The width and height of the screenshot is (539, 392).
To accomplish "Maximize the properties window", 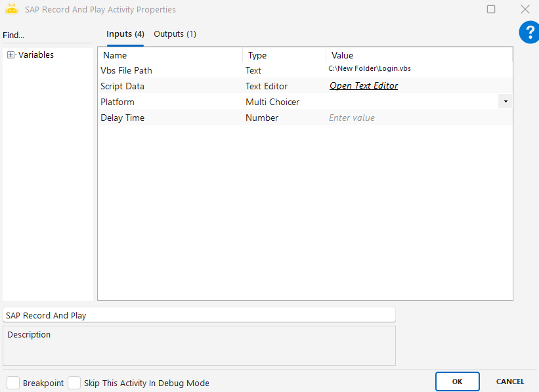I will 491,10.
